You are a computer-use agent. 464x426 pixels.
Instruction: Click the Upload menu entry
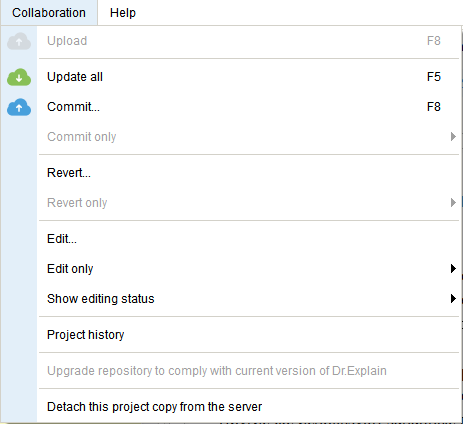(x=249, y=41)
